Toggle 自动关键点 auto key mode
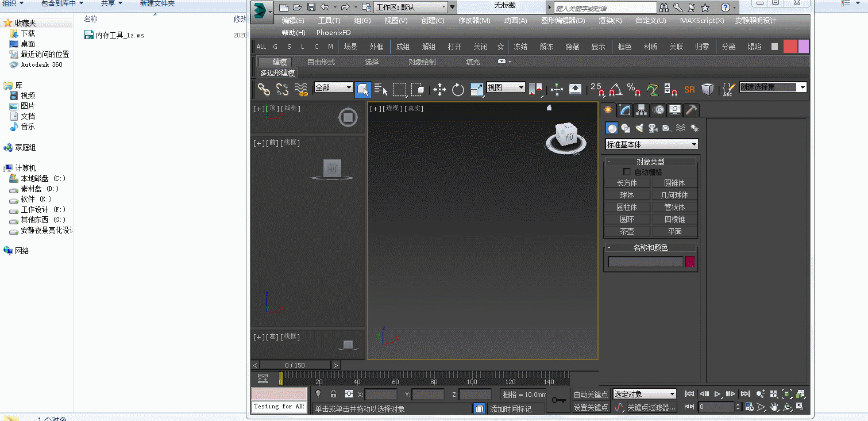 pyautogui.click(x=591, y=395)
